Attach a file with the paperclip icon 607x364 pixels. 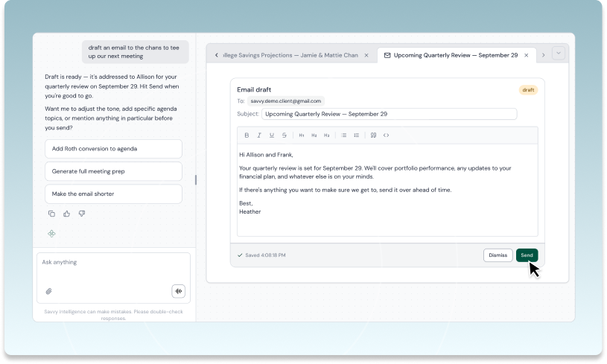(x=48, y=291)
